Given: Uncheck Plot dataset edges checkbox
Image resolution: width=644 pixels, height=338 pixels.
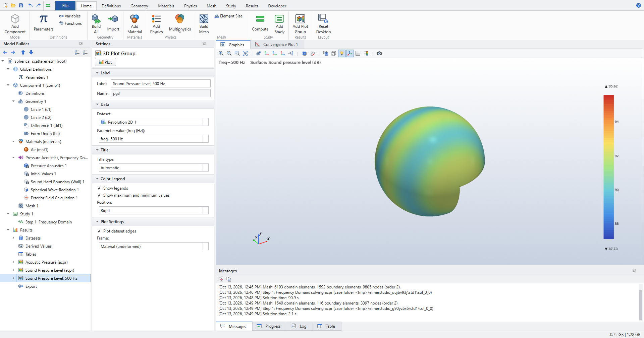Looking at the screenshot, I should pyautogui.click(x=99, y=231).
